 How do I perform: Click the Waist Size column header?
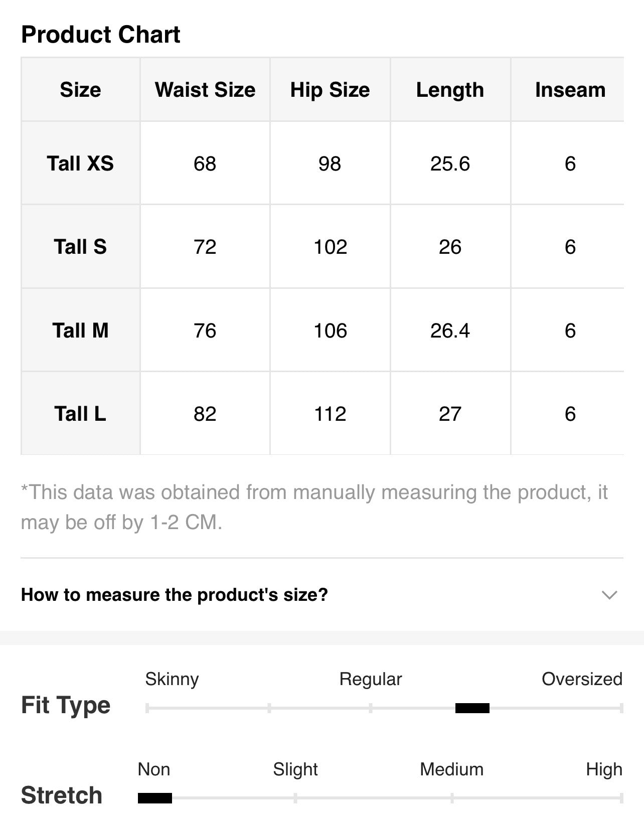205,90
